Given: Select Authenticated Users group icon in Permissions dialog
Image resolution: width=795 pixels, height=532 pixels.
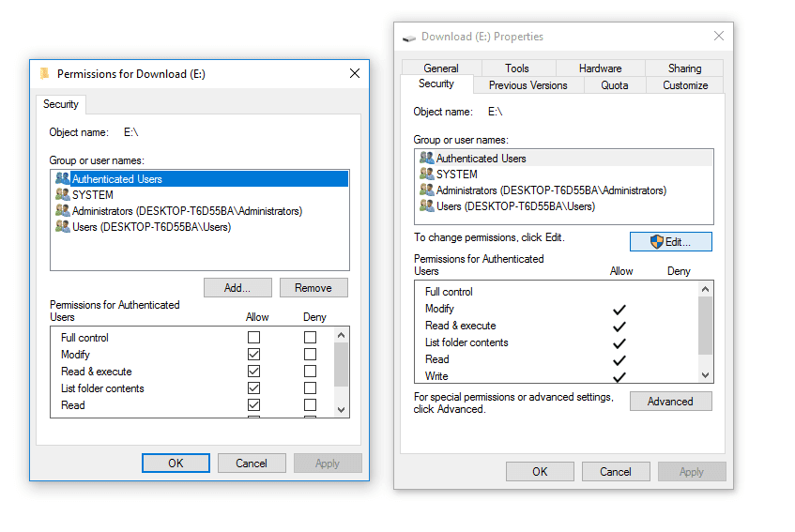Looking at the screenshot, I should 62,178.
